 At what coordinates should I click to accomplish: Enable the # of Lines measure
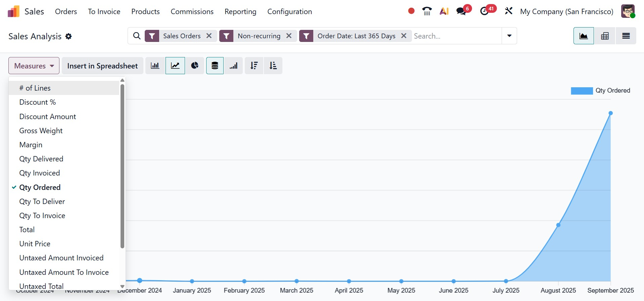pos(64,88)
